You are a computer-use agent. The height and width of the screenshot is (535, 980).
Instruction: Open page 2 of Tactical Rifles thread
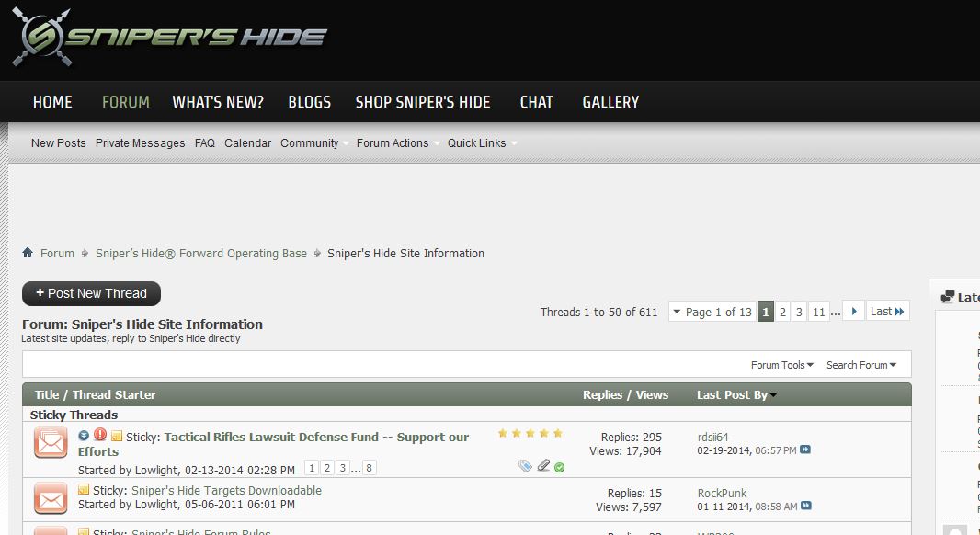click(x=327, y=468)
